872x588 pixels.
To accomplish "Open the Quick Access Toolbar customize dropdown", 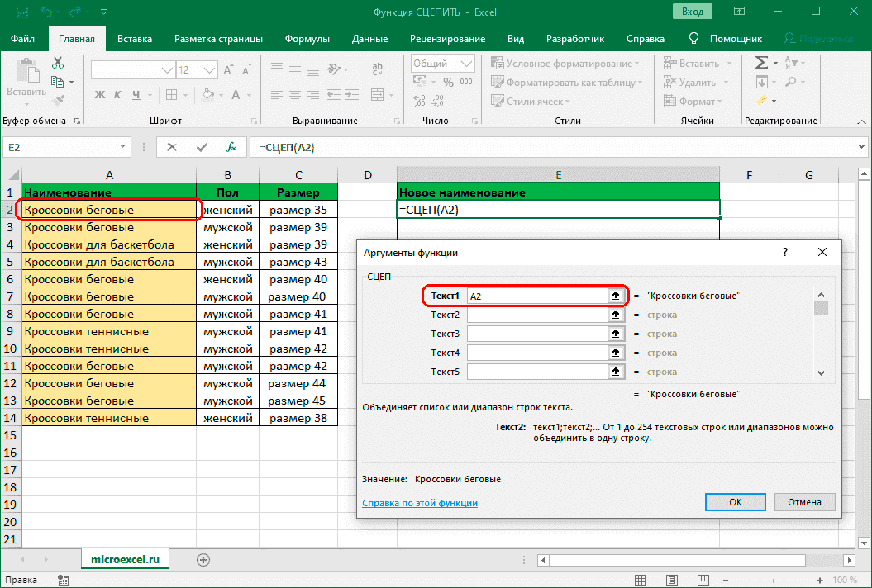I will [104, 12].
